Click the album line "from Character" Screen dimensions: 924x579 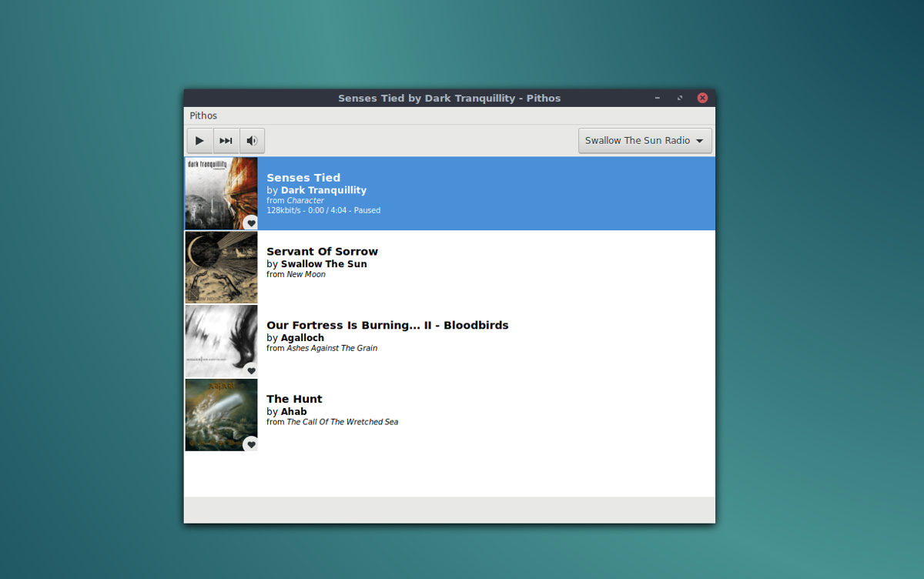[x=295, y=201]
